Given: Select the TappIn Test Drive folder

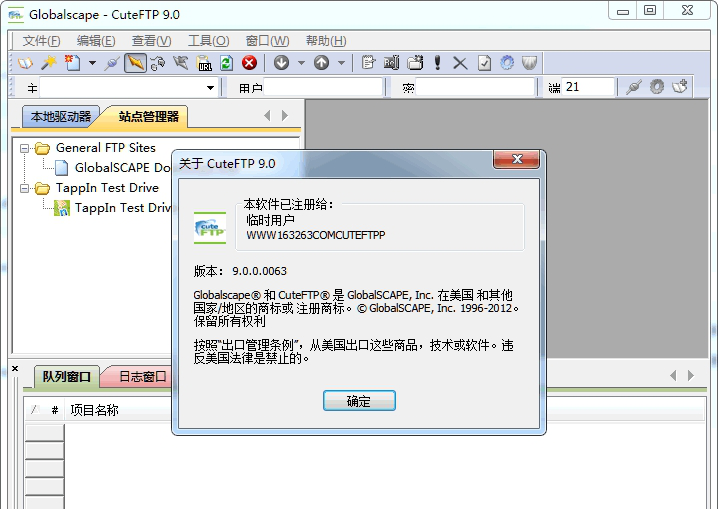Looking at the screenshot, I should pos(107,188).
